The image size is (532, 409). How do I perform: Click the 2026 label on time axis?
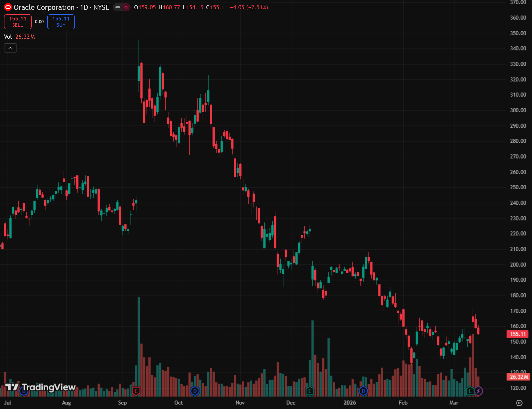tap(350, 403)
